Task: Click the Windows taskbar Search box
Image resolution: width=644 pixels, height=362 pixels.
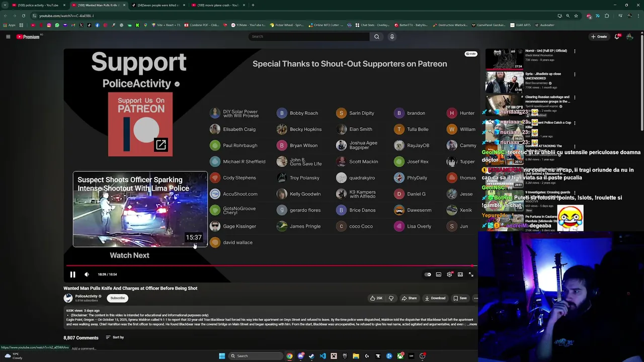Action: pos(255,356)
